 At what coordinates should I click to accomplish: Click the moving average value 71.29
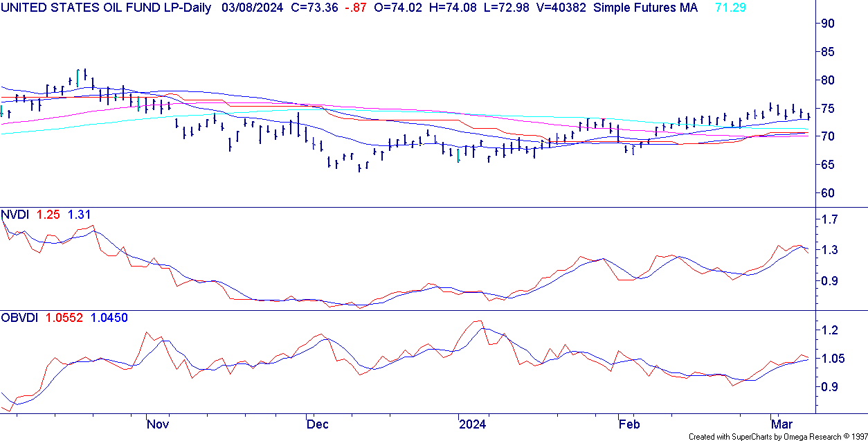click(732, 7)
